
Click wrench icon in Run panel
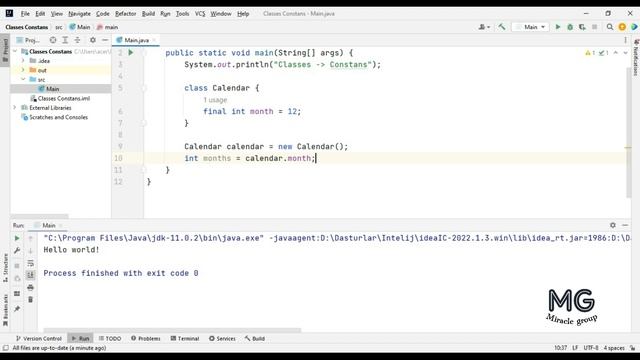point(17,250)
